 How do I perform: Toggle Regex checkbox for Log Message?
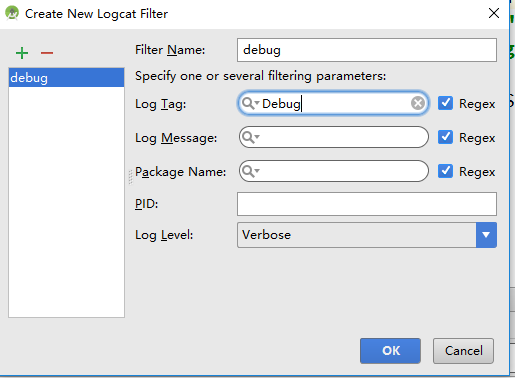(445, 137)
